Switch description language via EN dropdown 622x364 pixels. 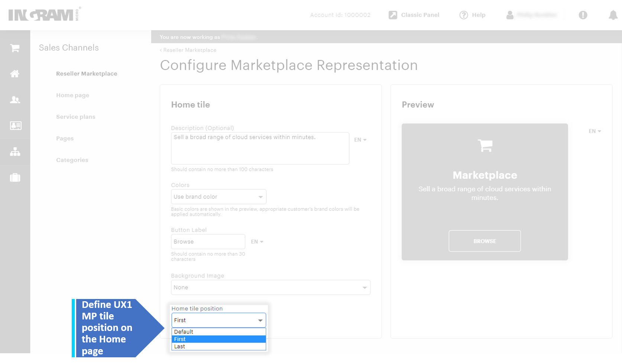coord(360,140)
